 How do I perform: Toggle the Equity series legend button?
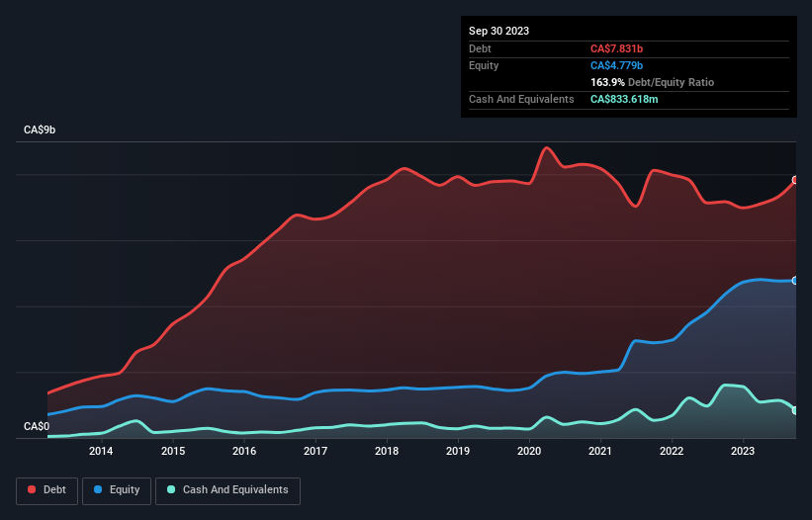point(117,490)
